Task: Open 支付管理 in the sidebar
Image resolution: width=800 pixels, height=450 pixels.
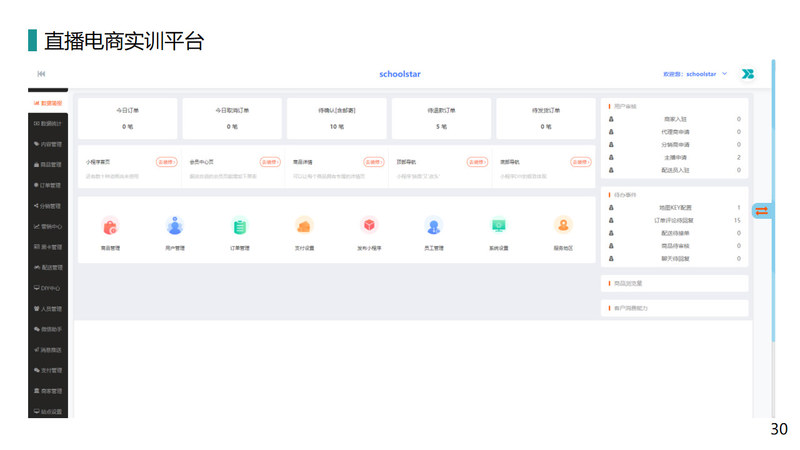Action: [x=48, y=370]
